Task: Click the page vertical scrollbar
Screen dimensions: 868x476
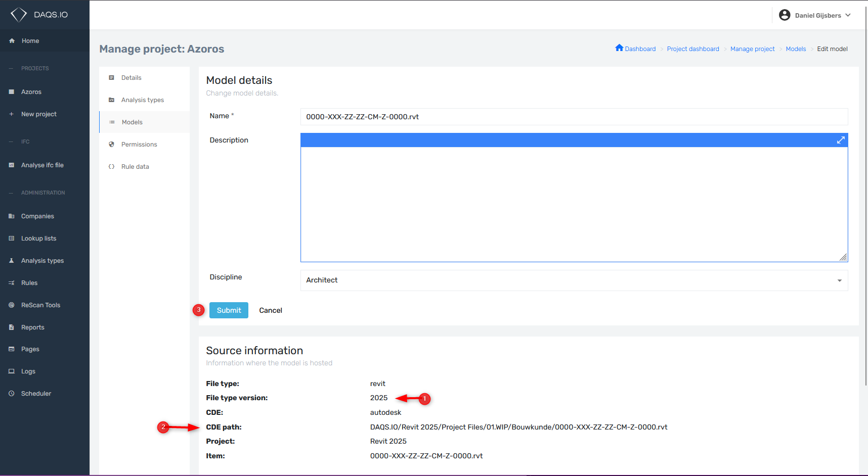Action: pos(866,197)
